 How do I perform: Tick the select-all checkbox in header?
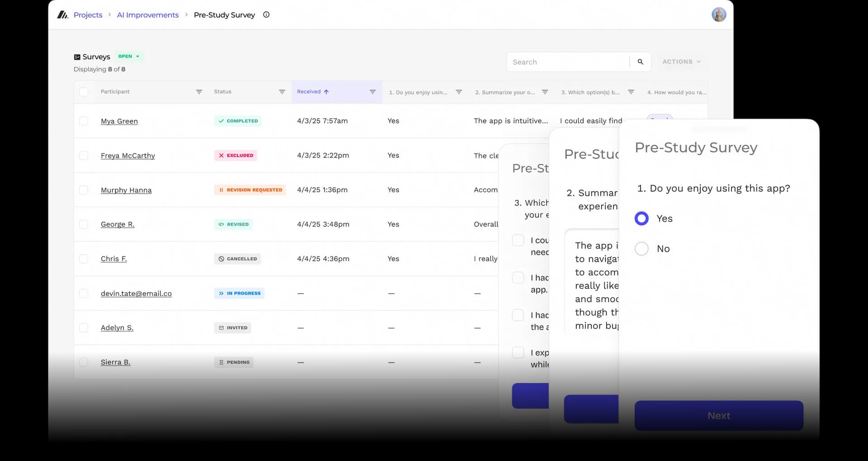pyautogui.click(x=84, y=92)
